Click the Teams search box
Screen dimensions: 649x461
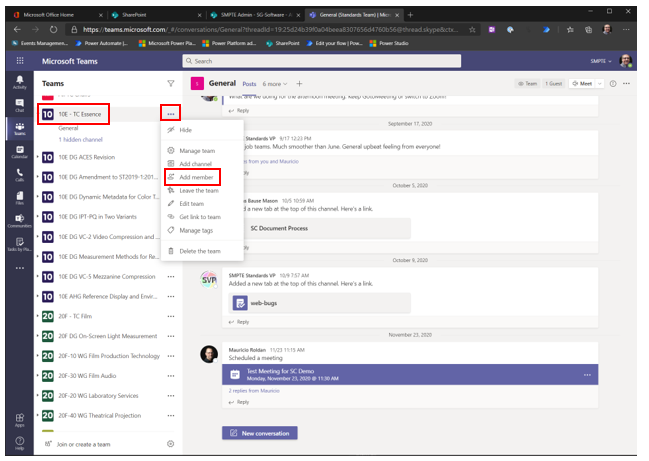pos(320,61)
